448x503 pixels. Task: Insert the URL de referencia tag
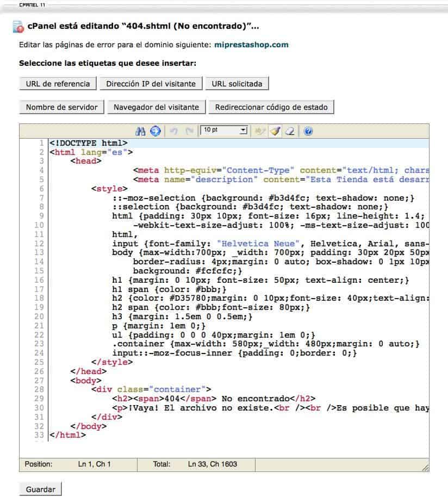click(58, 84)
